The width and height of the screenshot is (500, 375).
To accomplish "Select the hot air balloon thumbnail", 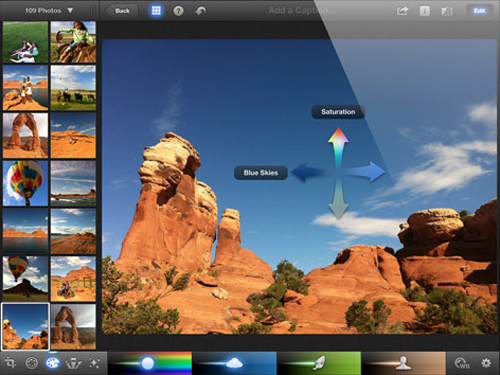I will [26, 183].
